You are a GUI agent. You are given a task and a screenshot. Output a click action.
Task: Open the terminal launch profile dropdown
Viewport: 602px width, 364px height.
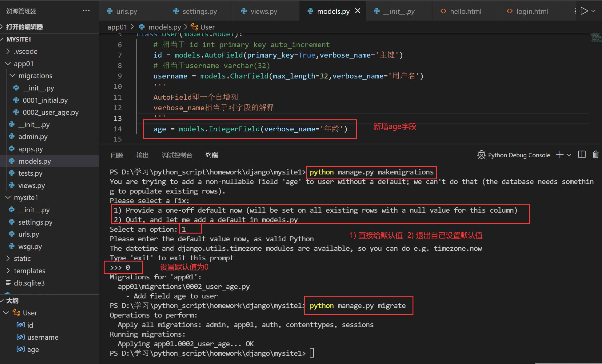(x=569, y=155)
